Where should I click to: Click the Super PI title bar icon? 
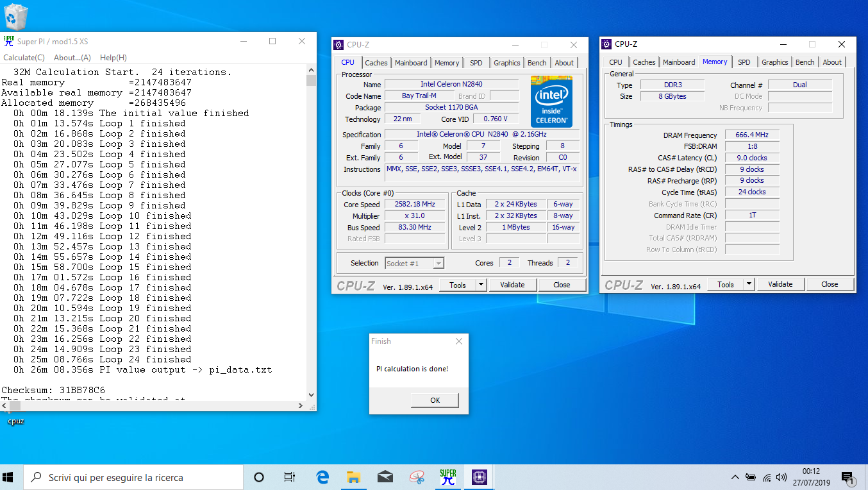click(8, 41)
